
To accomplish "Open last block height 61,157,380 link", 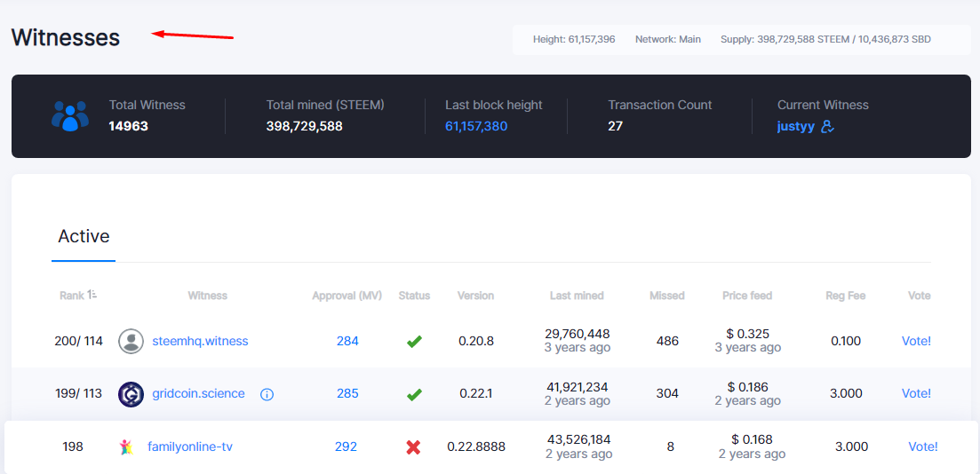I will coord(476,126).
